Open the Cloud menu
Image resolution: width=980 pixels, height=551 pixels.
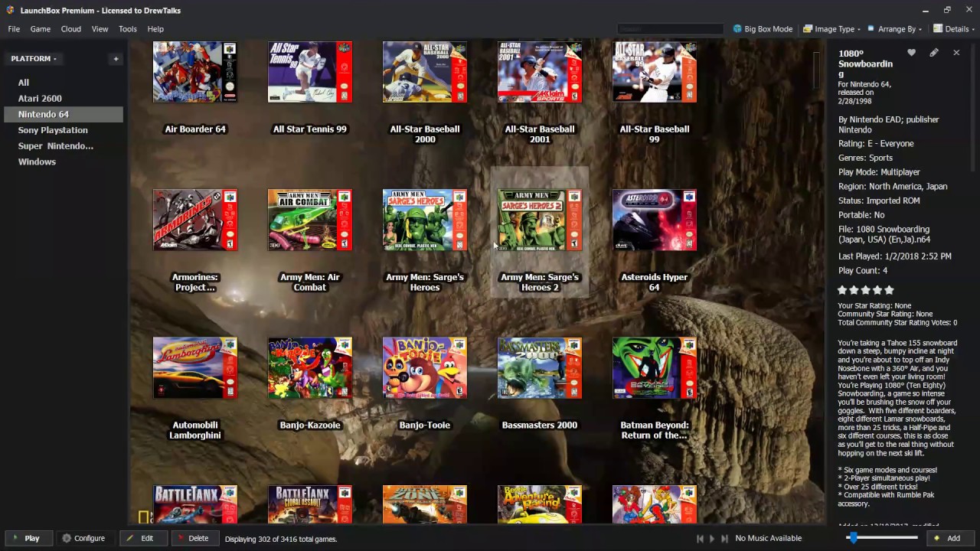pyautogui.click(x=71, y=29)
